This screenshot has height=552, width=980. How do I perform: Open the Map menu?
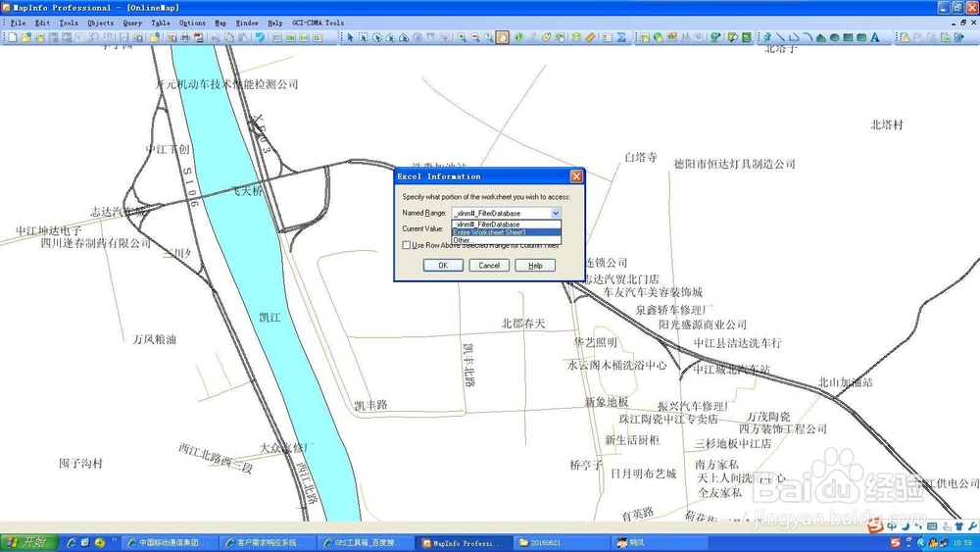click(220, 23)
